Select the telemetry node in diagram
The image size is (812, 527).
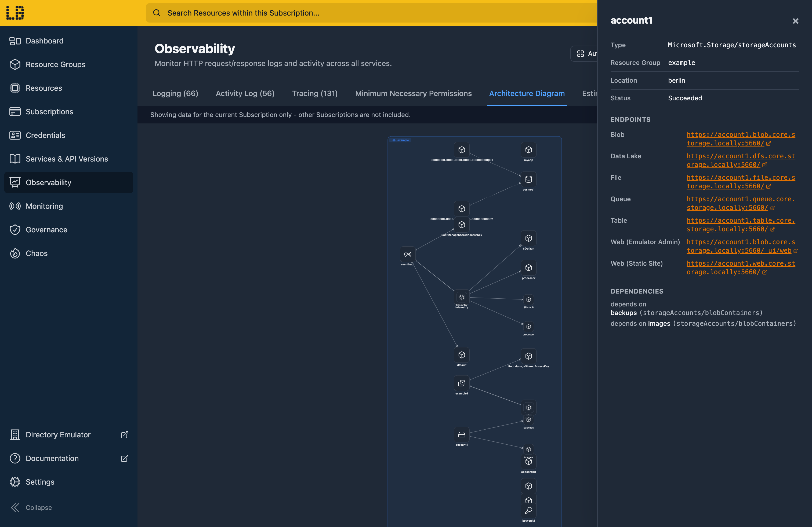(x=462, y=297)
